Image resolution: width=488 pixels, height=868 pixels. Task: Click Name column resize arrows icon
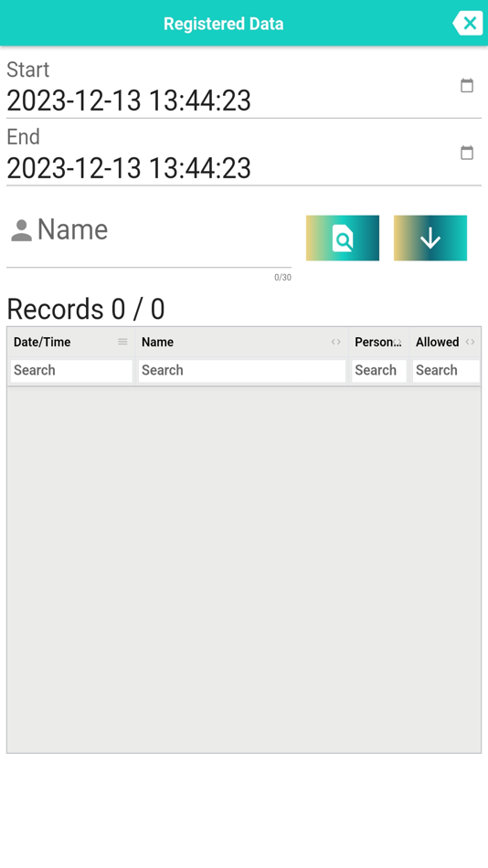tap(335, 342)
